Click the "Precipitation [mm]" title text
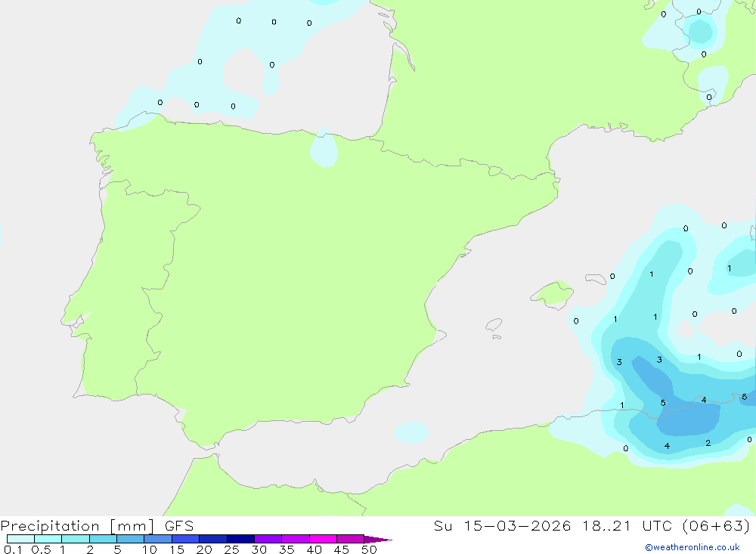The image size is (756, 554). click(77, 526)
